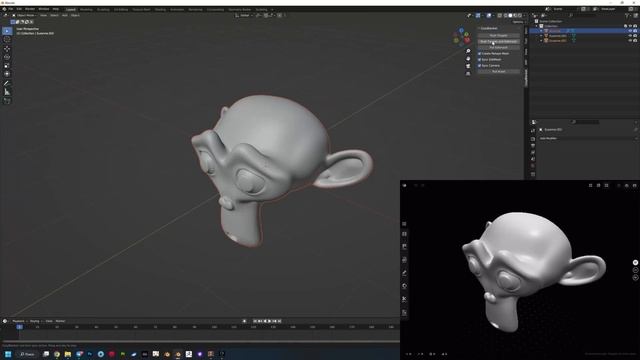Click the Pull Retopos button

(x=498, y=47)
